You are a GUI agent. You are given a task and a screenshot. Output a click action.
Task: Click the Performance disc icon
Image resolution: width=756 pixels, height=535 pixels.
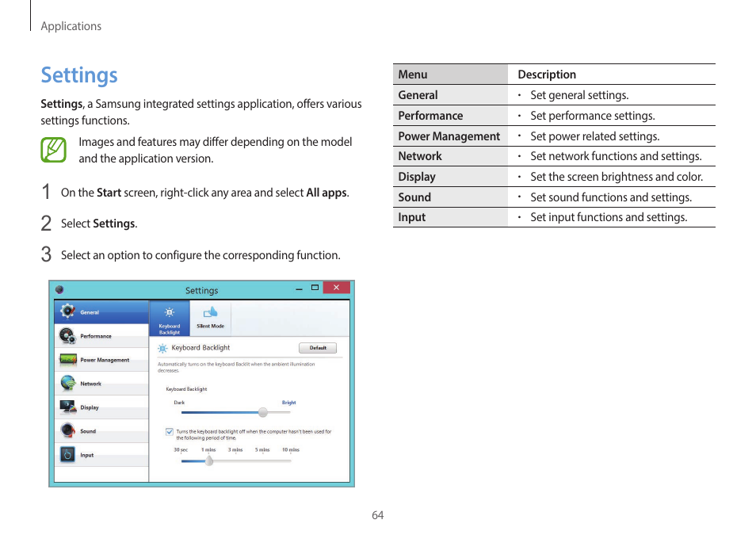tap(67, 335)
